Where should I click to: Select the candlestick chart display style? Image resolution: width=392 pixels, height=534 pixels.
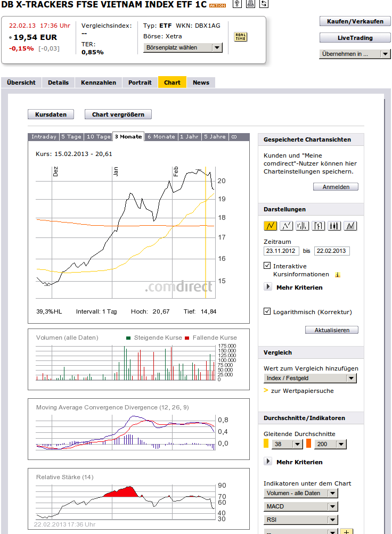(x=334, y=226)
